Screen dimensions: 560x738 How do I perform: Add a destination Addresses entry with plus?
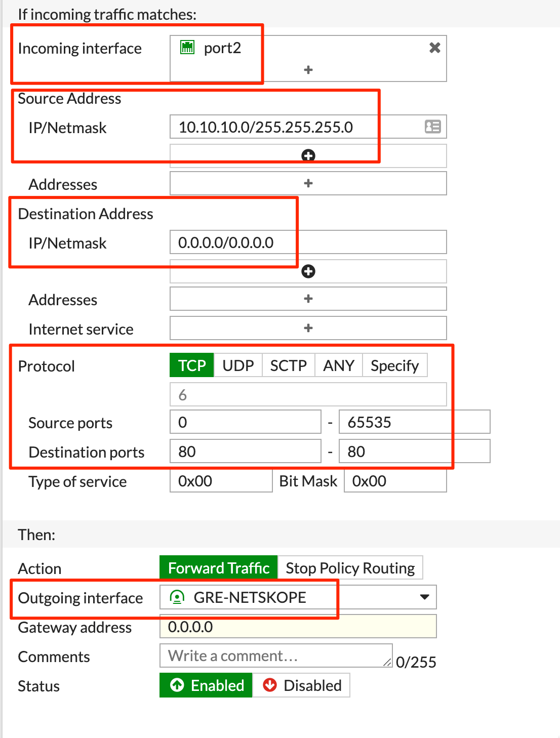308,299
